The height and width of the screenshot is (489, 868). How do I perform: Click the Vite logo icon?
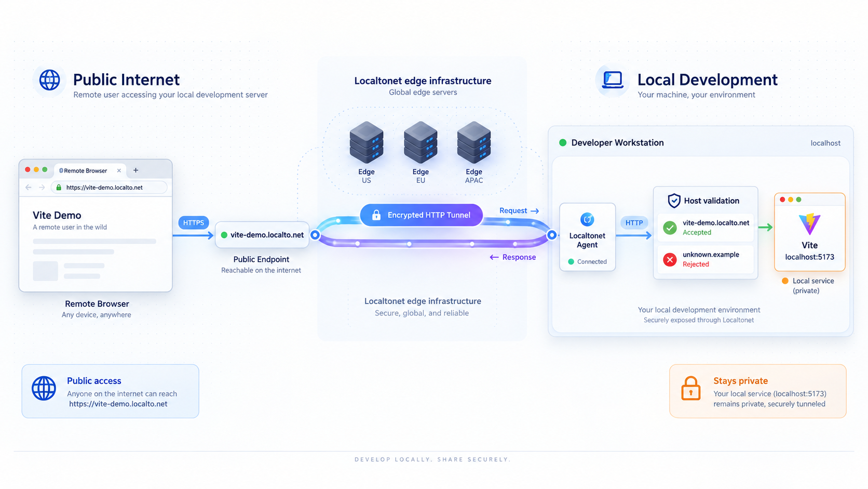click(x=809, y=224)
